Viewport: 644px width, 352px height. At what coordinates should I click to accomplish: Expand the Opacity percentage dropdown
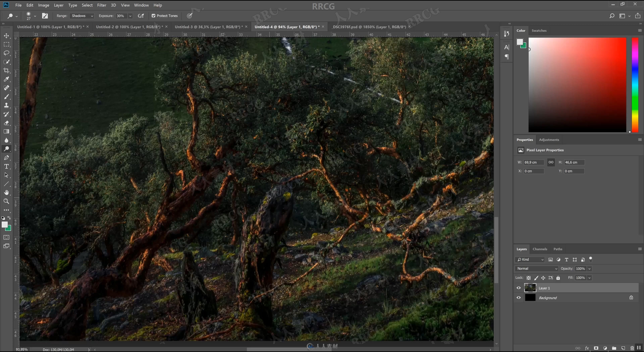(589, 268)
